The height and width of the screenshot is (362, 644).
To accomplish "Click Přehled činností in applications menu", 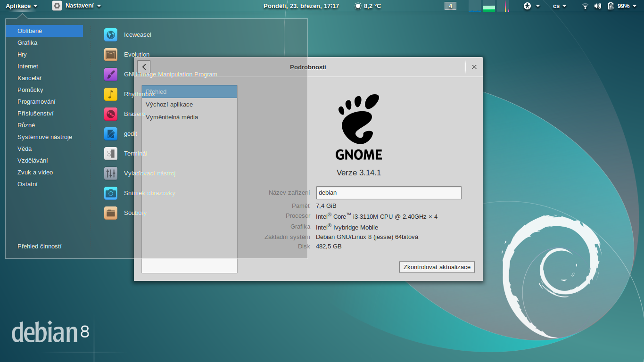I will coord(40,247).
